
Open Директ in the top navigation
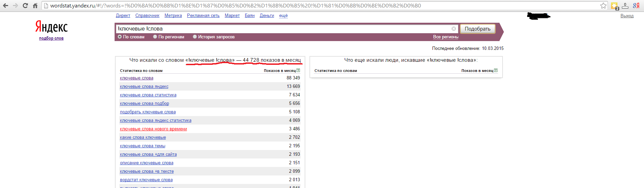click(x=123, y=16)
